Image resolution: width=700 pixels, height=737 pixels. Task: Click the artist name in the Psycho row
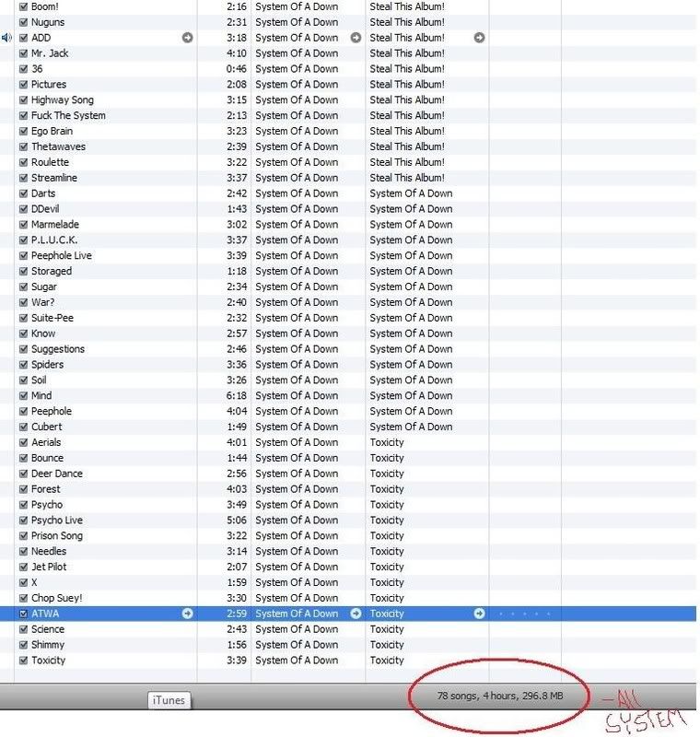[x=297, y=504]
